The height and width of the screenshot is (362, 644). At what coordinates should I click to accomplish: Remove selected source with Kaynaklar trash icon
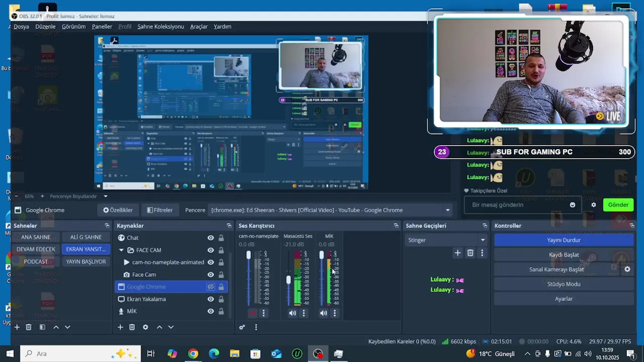point(132,327)
